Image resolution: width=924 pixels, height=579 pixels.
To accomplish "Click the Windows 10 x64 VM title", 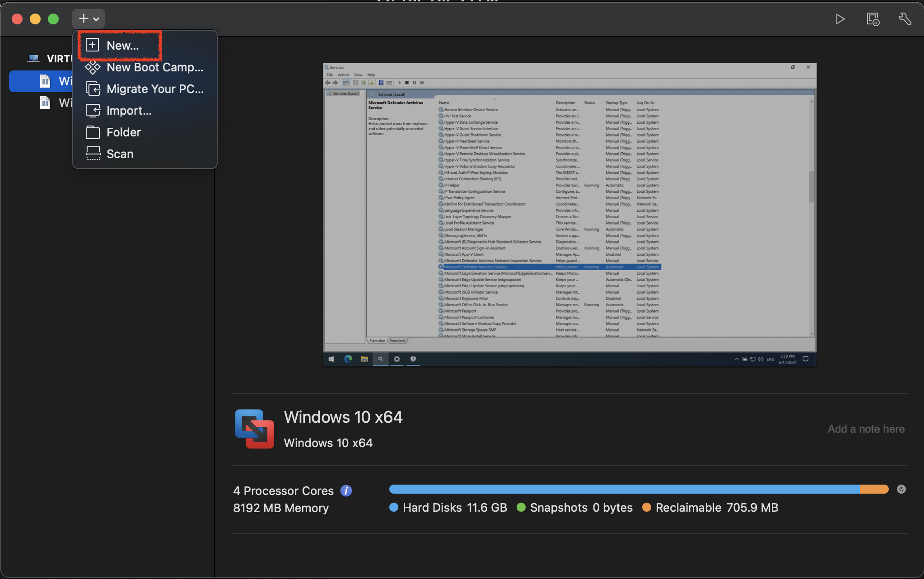I will click(x=343, y=417).
